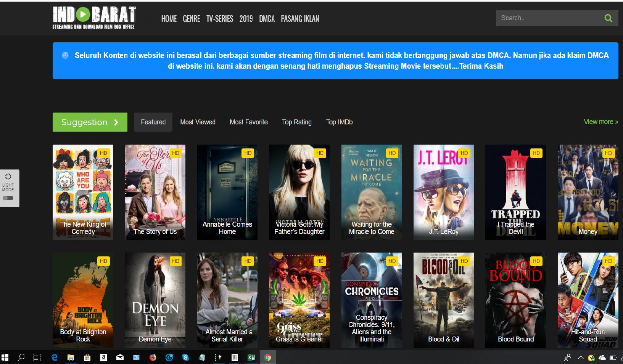Expand the Suggestion section arrow
623x364 pixels.
click(116, 122)
